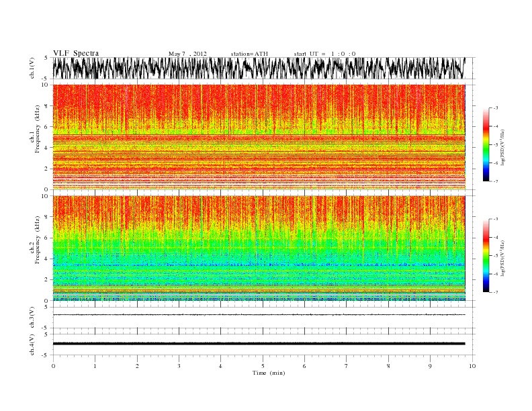Click time axis tick label "1"
This screenshot has height=411, width=532.
95,366
